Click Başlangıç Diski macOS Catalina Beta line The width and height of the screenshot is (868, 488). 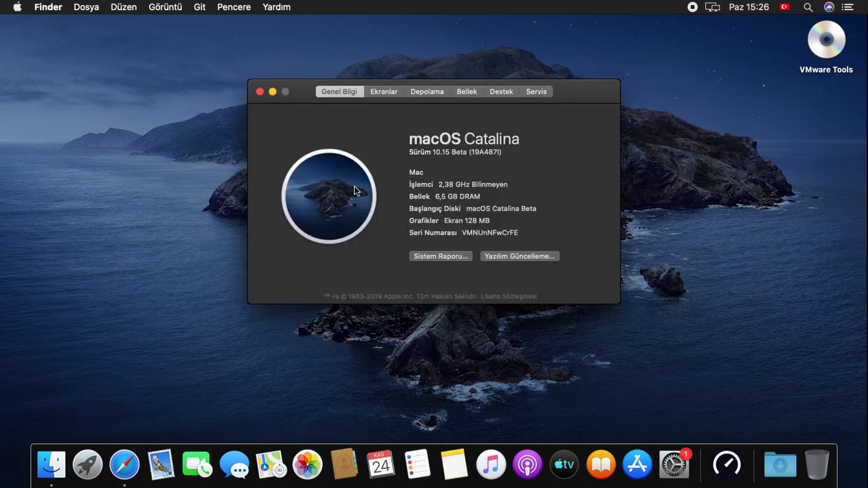473,209
